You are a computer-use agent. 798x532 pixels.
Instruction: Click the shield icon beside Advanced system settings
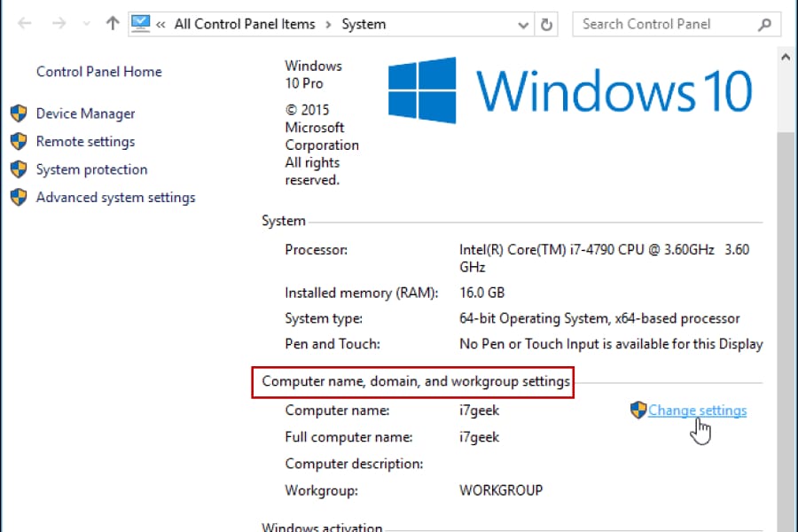coord(19,197)
